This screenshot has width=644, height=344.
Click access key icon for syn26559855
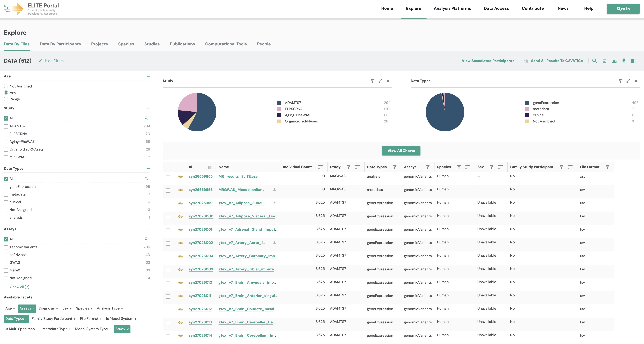click(180, 177)
